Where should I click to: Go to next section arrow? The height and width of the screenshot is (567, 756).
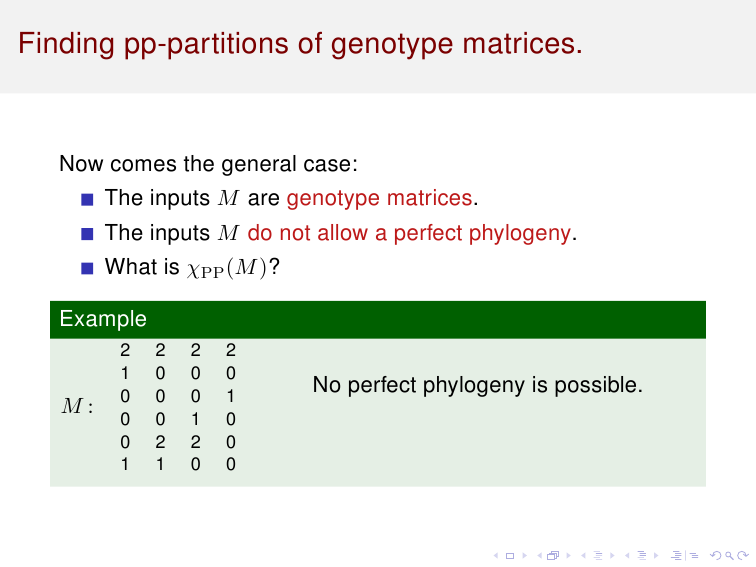[656, 555]
